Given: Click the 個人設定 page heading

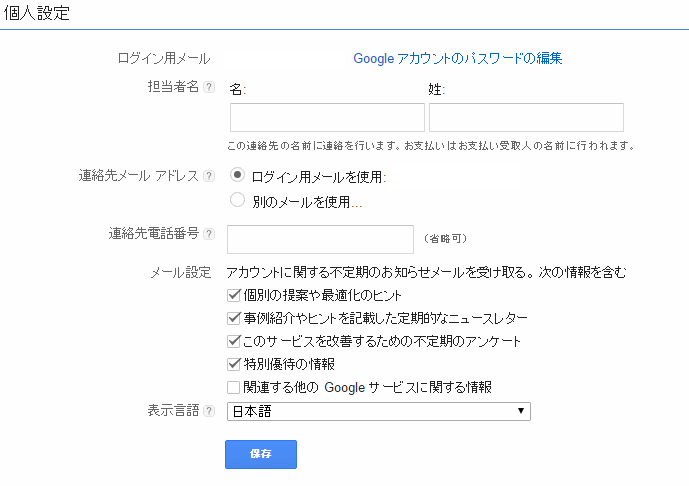Looking at the screenshot, I should click(37, 13).
